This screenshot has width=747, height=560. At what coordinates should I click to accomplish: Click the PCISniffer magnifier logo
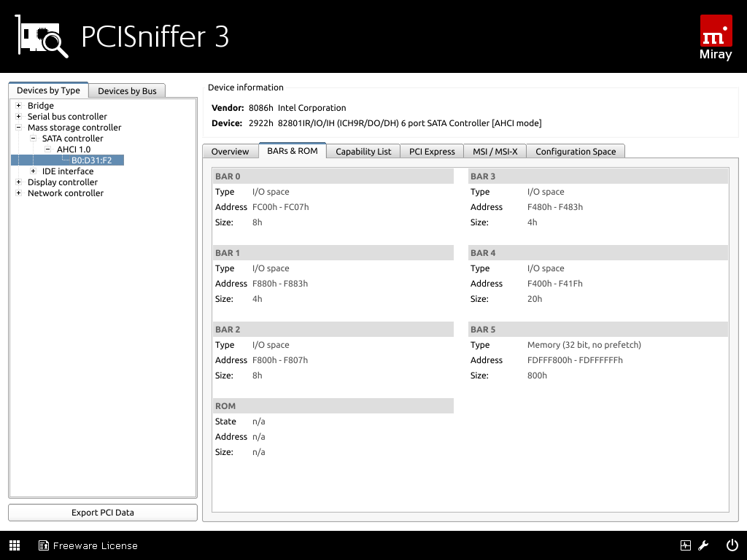42,36
